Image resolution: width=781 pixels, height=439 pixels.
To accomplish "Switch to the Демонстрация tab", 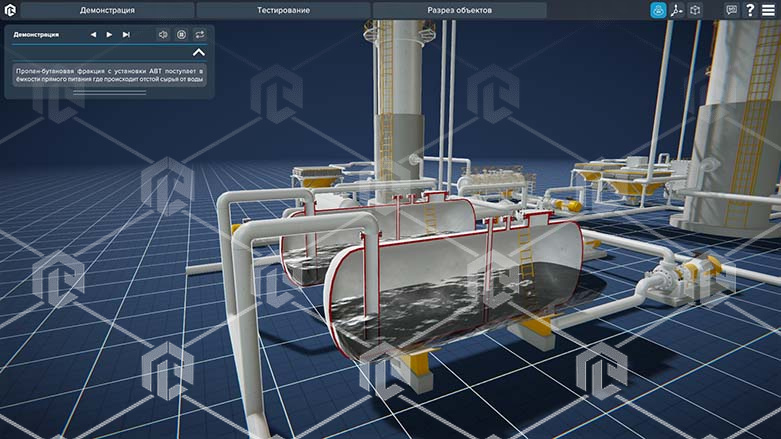I will [x=108, y=10].
